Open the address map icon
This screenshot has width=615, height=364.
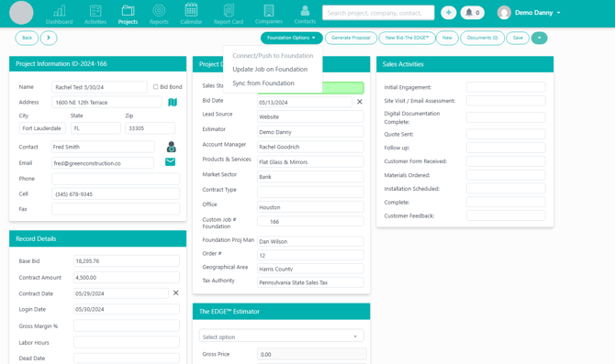pyautogui.click(x=173, y=103)
